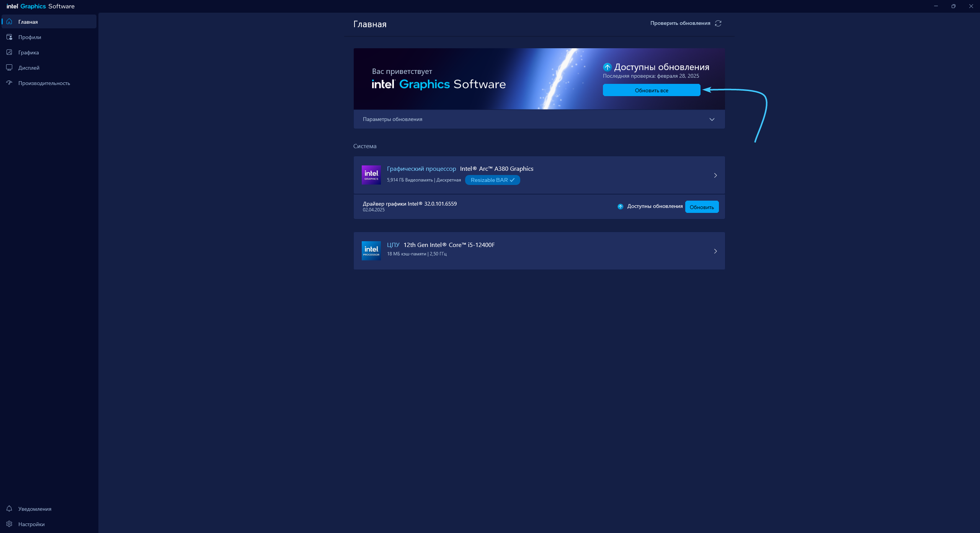Click the Обновить driver button
This screenshot has width=980, height=533.
tap(702, 207)
